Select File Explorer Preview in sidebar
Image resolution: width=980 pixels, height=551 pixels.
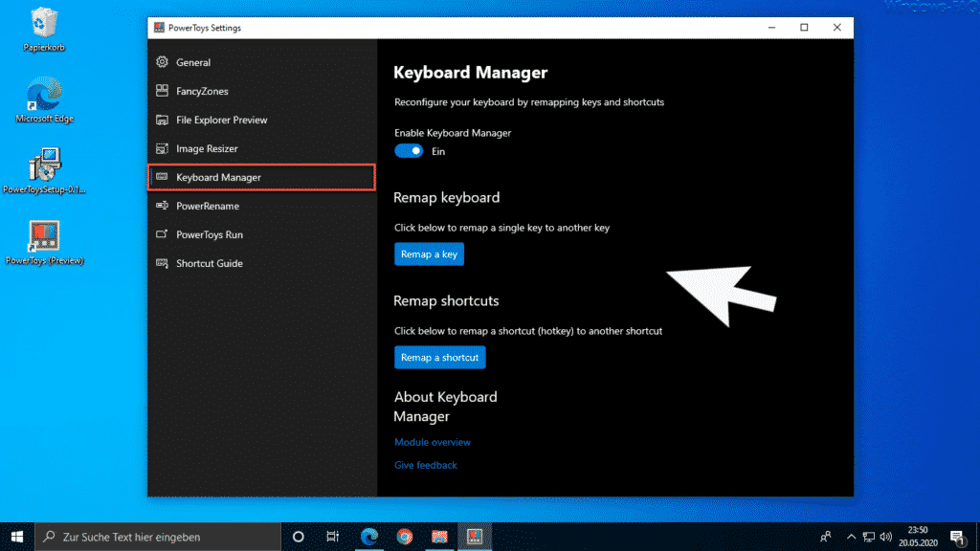(x=262, y=120)
